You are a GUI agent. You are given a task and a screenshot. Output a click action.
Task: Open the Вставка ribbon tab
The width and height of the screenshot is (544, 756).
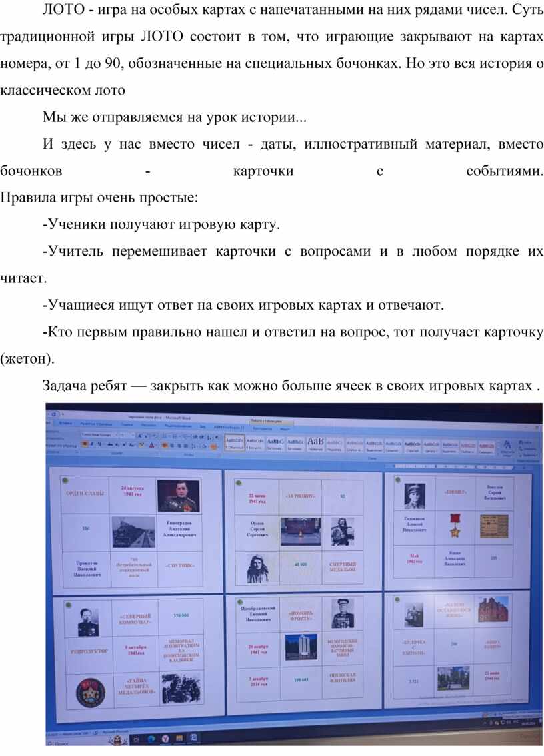click(x=65, y=423)
